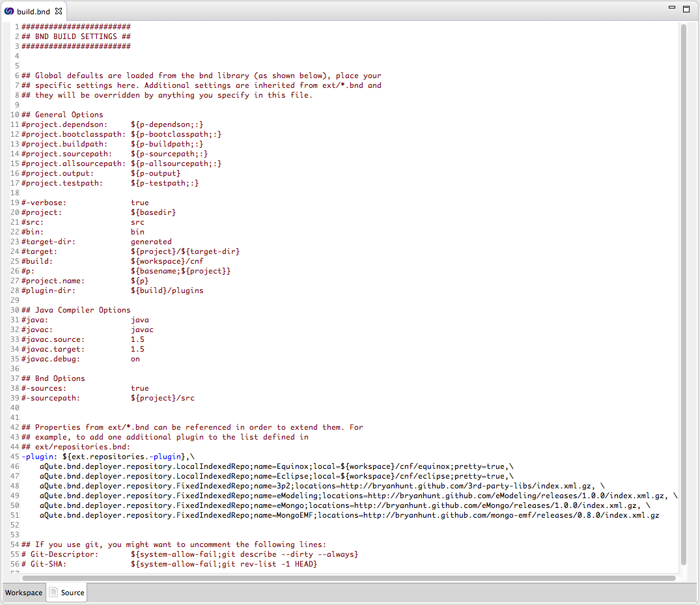Screen dimensions: 700x605
Task: Click line number 10 in gutter
Action: [15, 115]
